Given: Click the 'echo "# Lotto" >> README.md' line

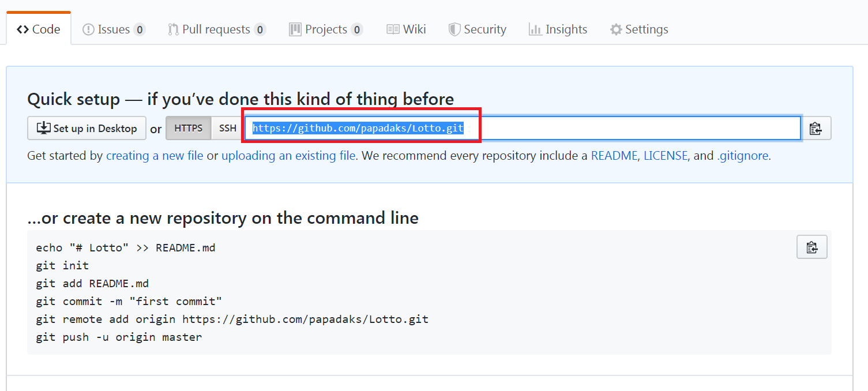Looking at the screenshot, I should point(126,247).
